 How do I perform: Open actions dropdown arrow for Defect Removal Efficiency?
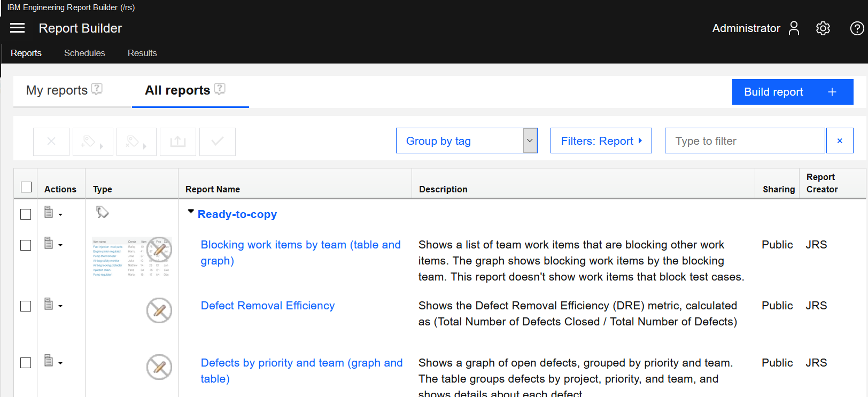click(60, 306)
